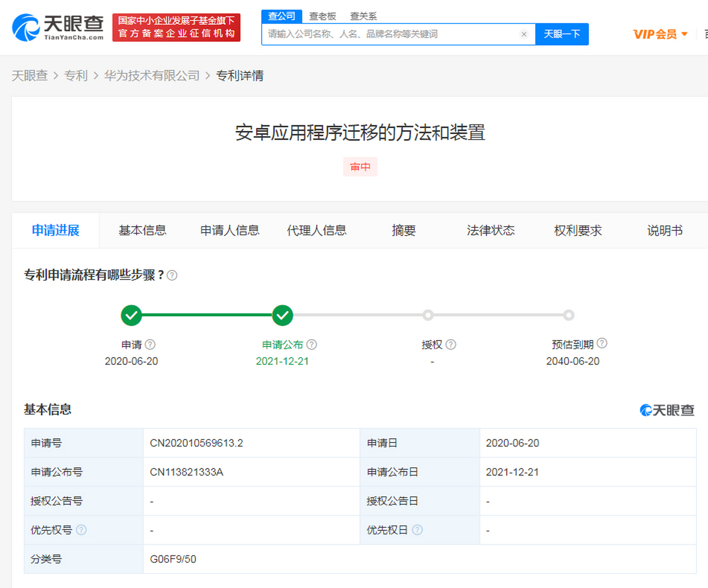
Task: Switch to the 说明书 tab
Action: 665,231
